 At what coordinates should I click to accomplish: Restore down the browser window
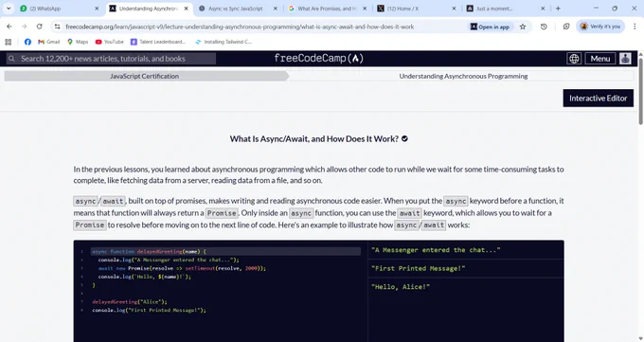click(x=615, y=9)
